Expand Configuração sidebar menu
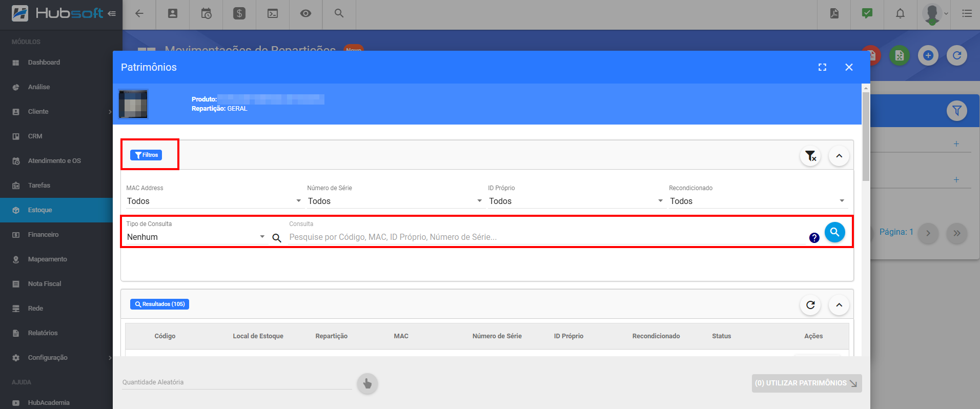The image size is (980, 409). 56,358
